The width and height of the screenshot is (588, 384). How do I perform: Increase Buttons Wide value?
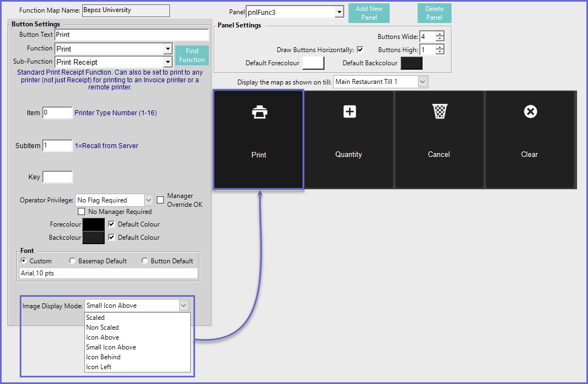pos(440,34)
